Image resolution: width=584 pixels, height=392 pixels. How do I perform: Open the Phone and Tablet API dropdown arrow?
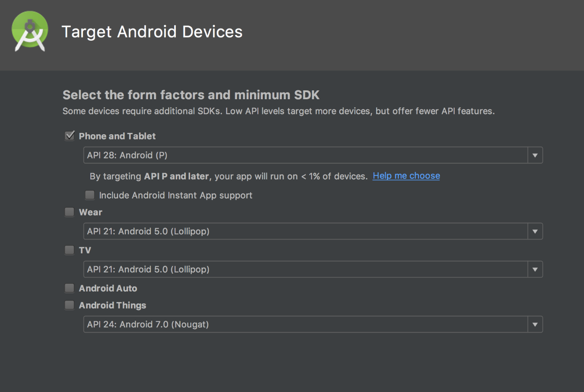coord(535,155)
